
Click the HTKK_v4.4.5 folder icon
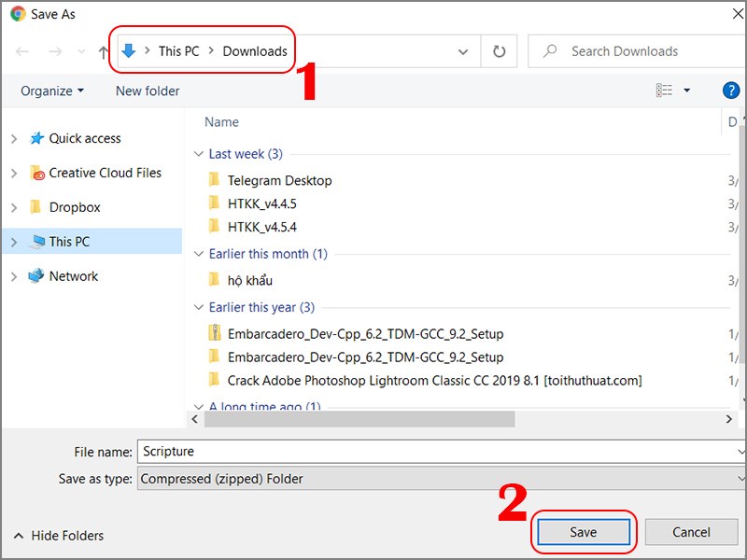pyautogui.click(x=215, y=203)
